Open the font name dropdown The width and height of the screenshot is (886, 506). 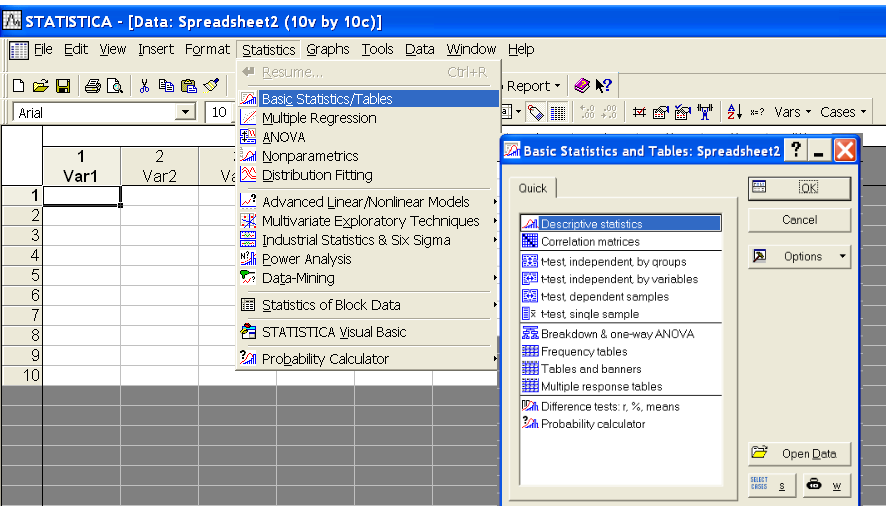tap(185, 112)
